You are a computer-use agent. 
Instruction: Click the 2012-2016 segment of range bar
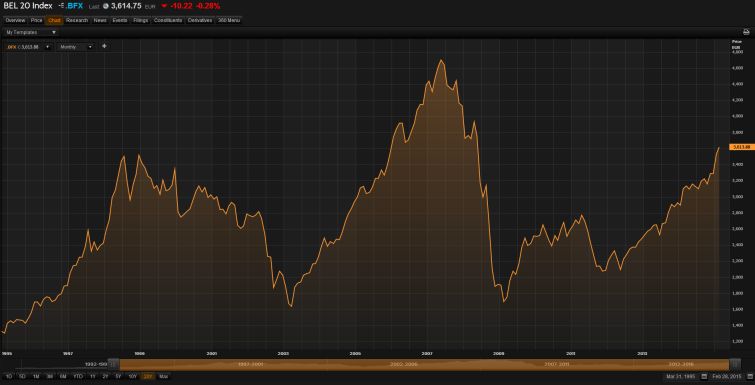681,364
